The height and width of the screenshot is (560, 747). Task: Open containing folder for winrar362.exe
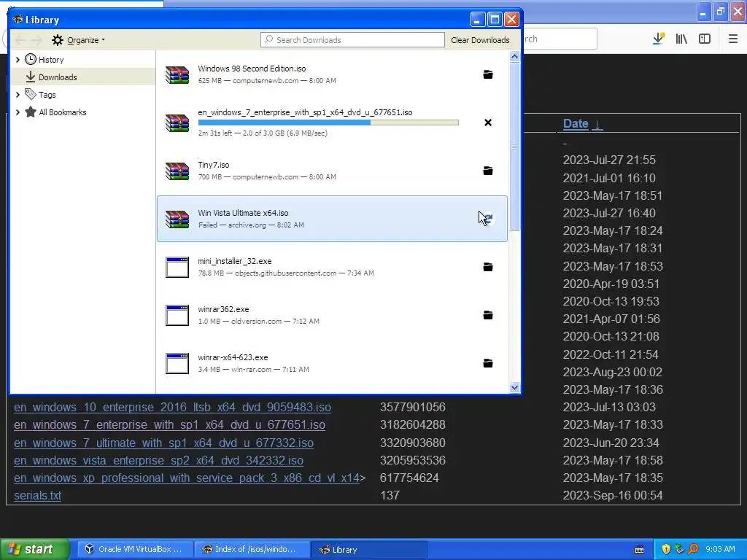pos(488,315)
